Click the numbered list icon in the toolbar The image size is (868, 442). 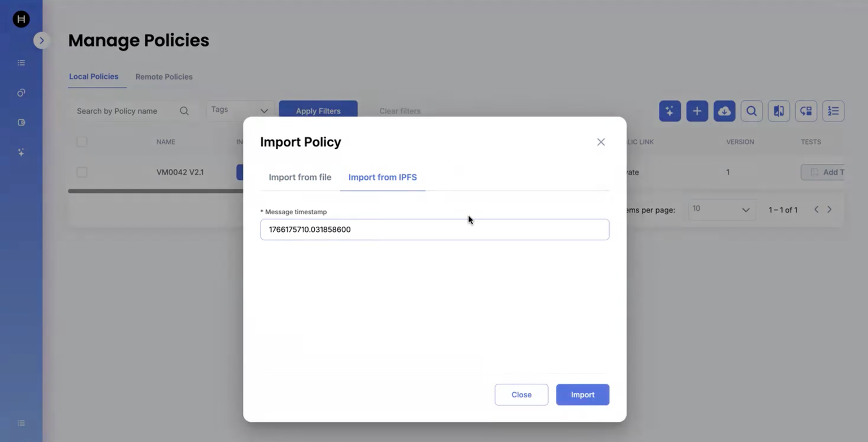pyautogui.click(x=833, y=111)
